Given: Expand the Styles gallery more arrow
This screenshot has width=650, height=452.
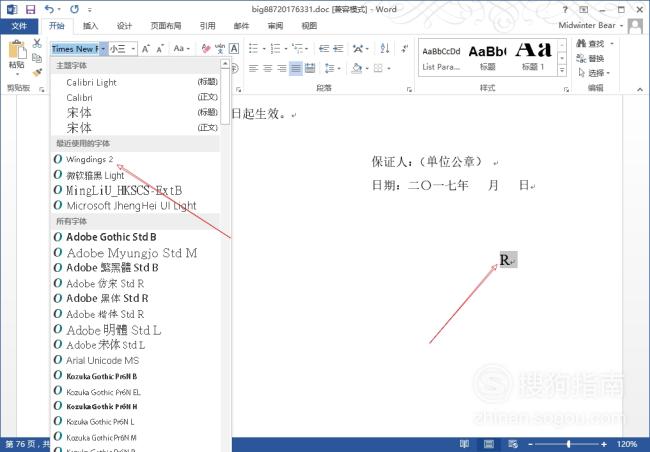Looking at the screenshot, I should 562,70.
